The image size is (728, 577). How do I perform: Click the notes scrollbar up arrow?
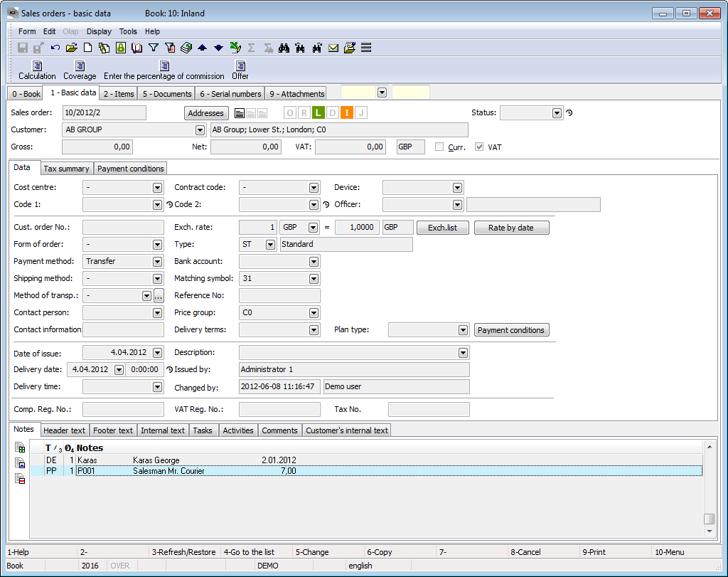[x=709, y=447]
